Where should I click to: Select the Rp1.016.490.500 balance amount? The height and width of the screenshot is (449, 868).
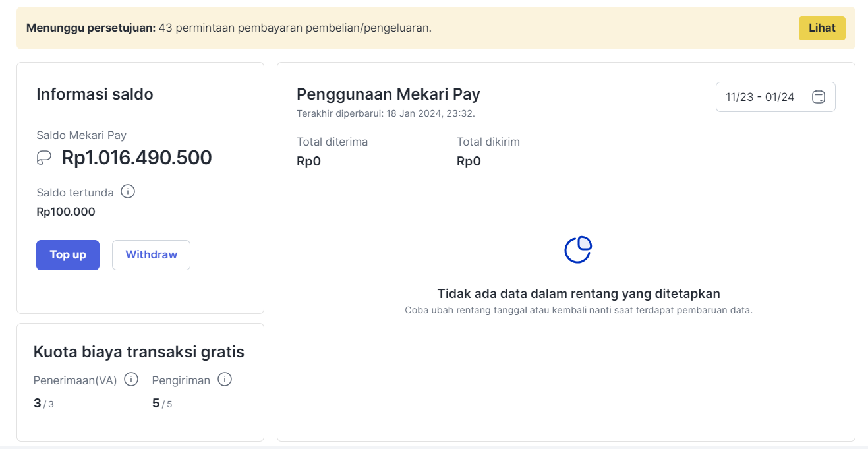(136, 158)
